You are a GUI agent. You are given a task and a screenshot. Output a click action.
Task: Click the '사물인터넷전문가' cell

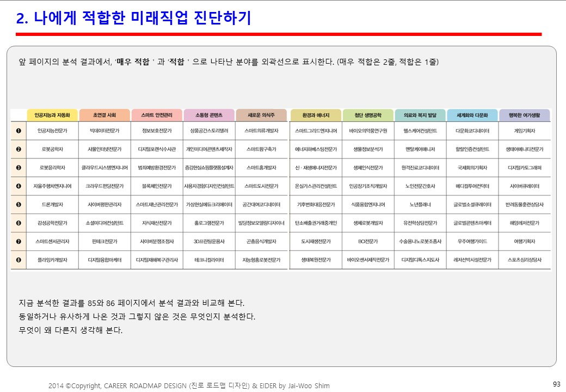pyautogui.click(x=104, y=149)
